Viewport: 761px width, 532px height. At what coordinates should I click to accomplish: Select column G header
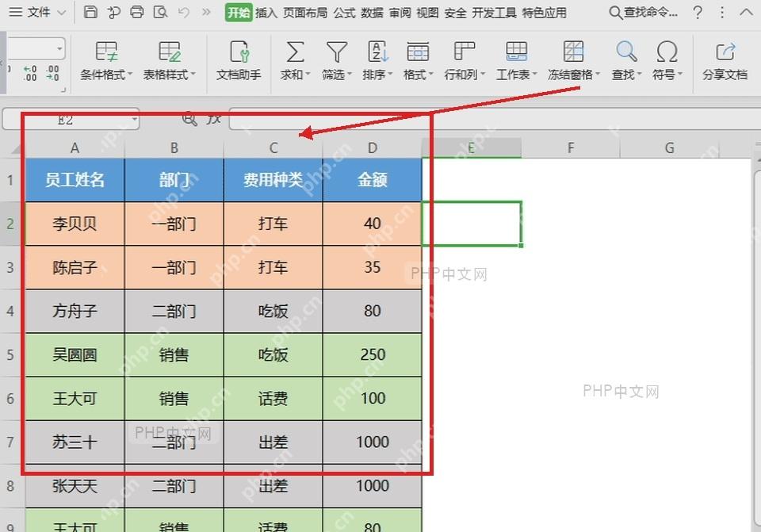point(670,147)
